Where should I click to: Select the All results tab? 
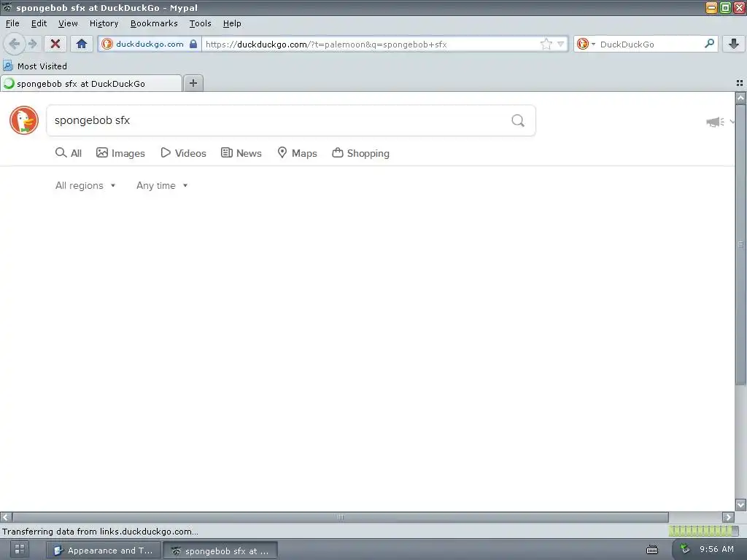point(69,153)
